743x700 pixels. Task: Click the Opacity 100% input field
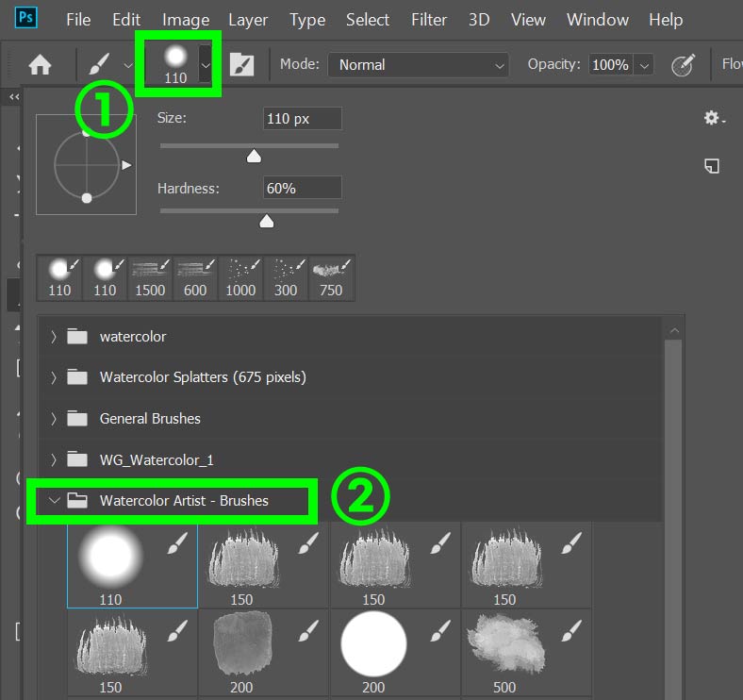611,65
